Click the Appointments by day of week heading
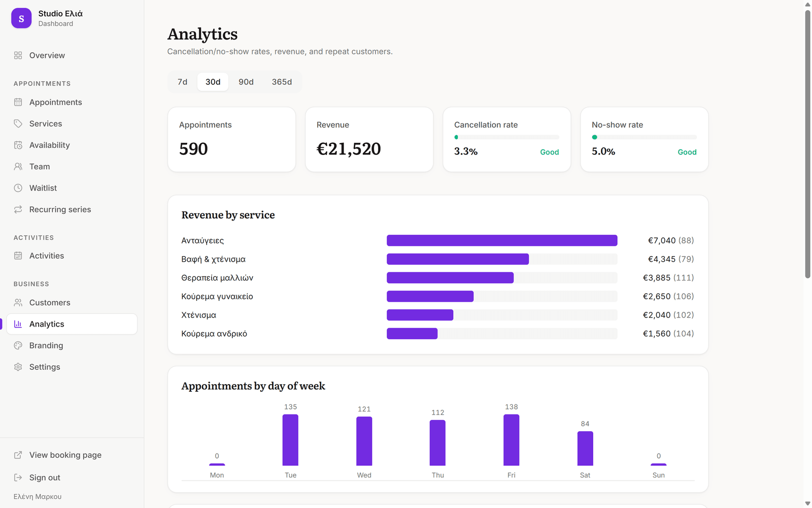The height and width of the screenshot is (508, 812). click(253, 386)
